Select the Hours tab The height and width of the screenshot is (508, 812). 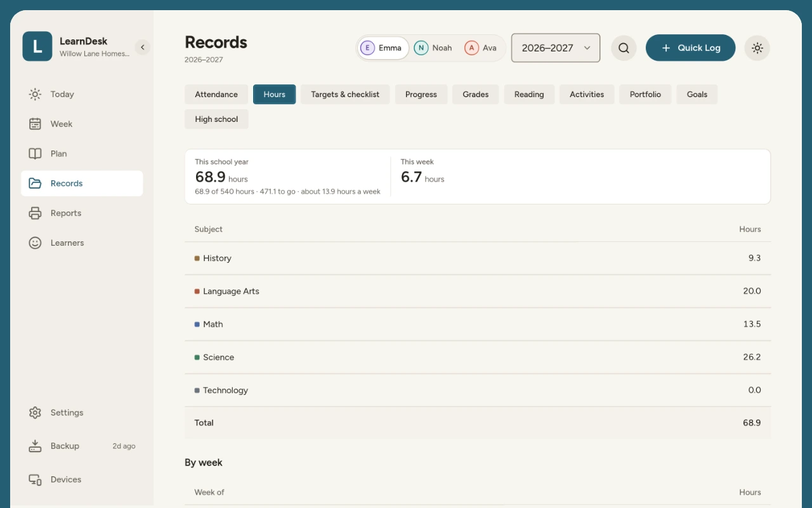click(x=274, y=95)
